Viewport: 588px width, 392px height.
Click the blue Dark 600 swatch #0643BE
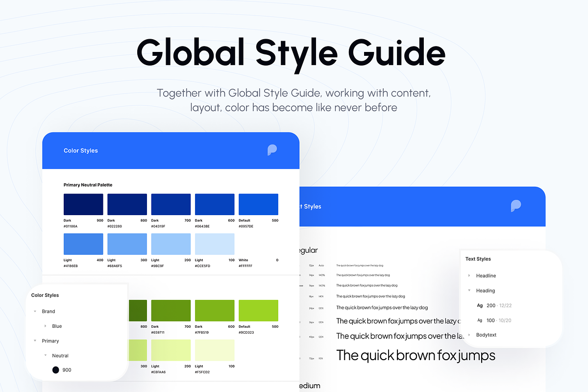click(x=215, y=204)
